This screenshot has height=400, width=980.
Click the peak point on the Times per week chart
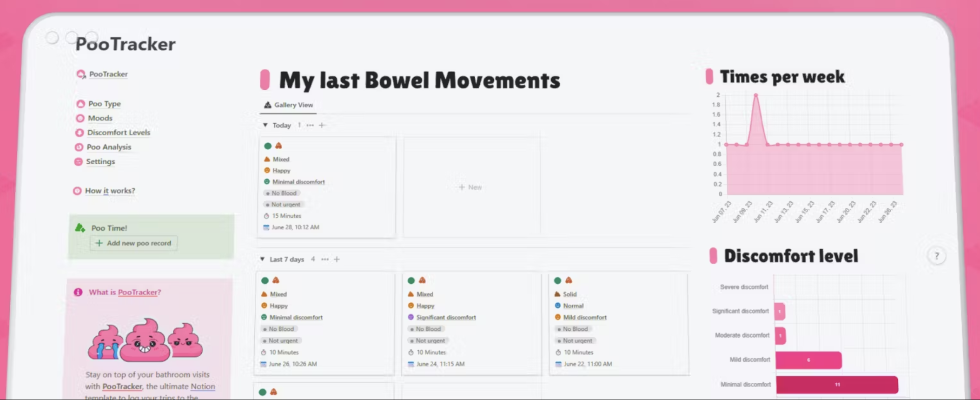point(756,95)
